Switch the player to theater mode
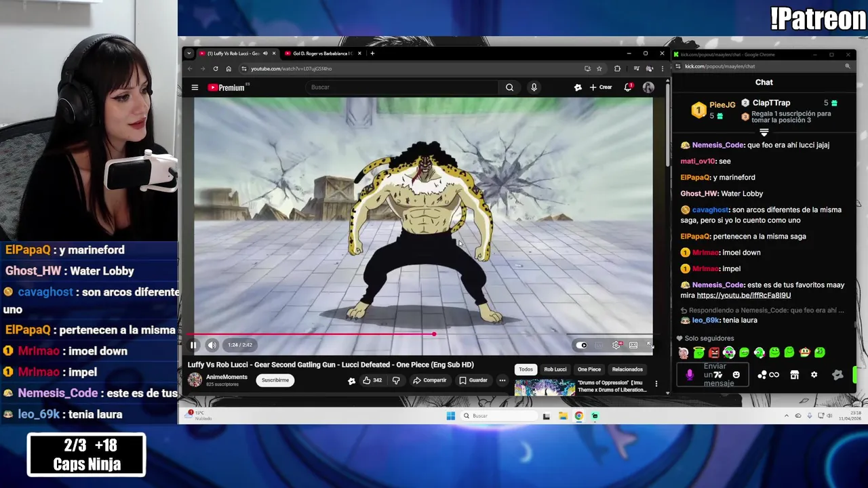The width and height of the screenshot is (868, 488). [x=633, y=345]
